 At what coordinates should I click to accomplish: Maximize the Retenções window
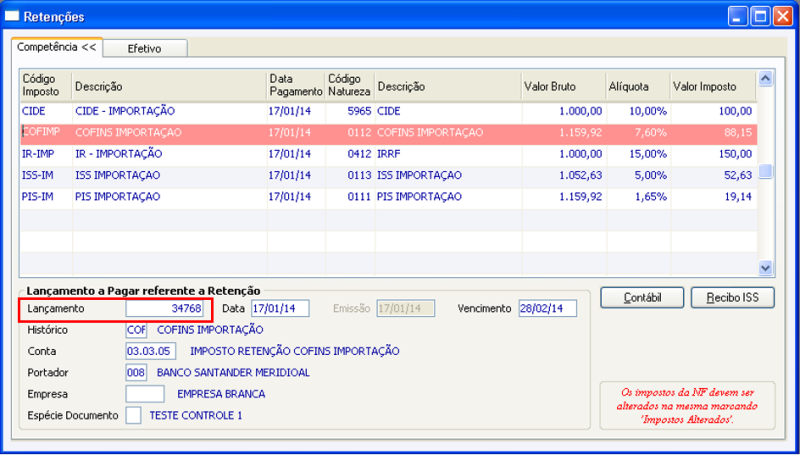tap(760, 17)
